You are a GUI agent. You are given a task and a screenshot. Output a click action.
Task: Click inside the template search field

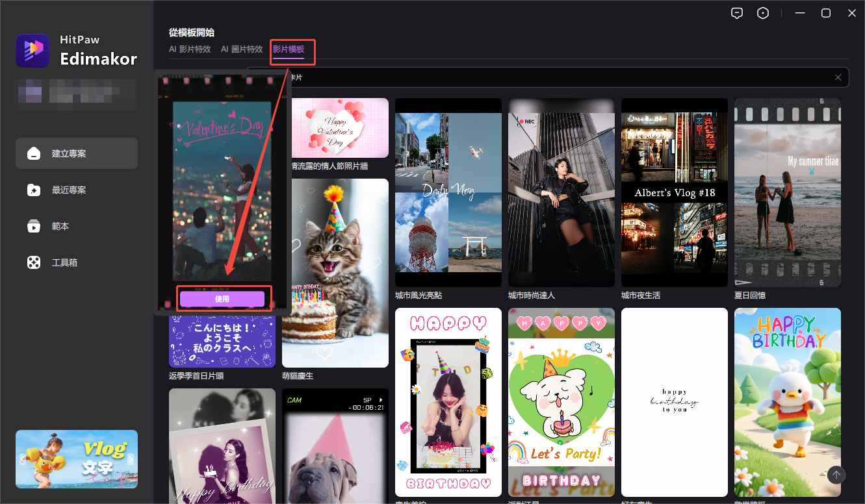(559, 77)
